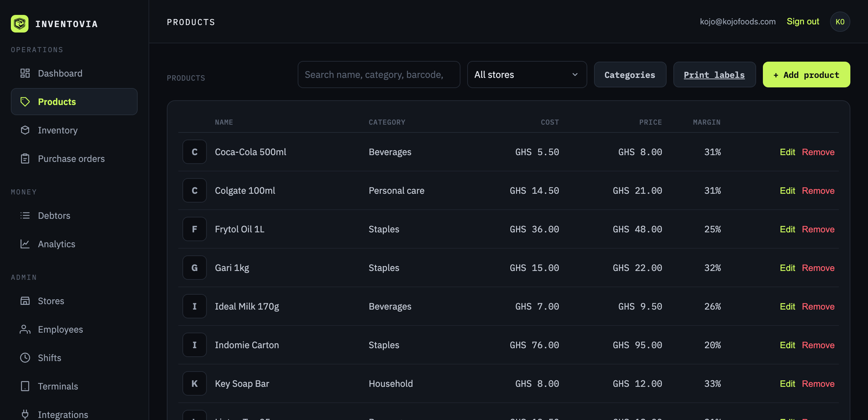Edit the Gari 1kg product

[x=787, y=268]
